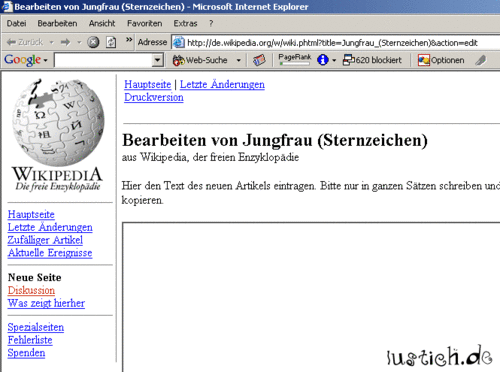The image size is (500, 372).
Task: Open the Web-Suche dropdown arrow
Action: coord(239,60)
